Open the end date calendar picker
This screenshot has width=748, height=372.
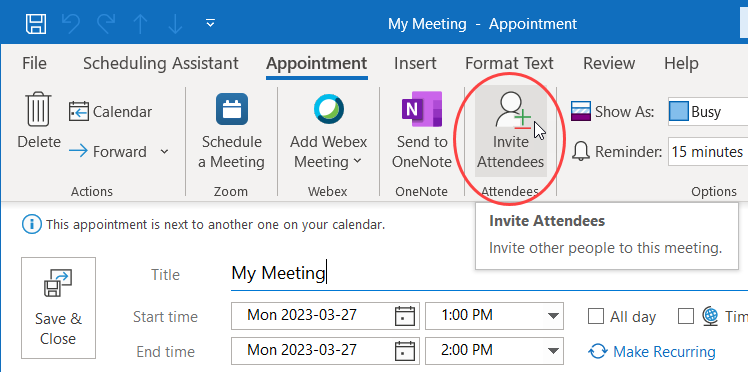405,351
